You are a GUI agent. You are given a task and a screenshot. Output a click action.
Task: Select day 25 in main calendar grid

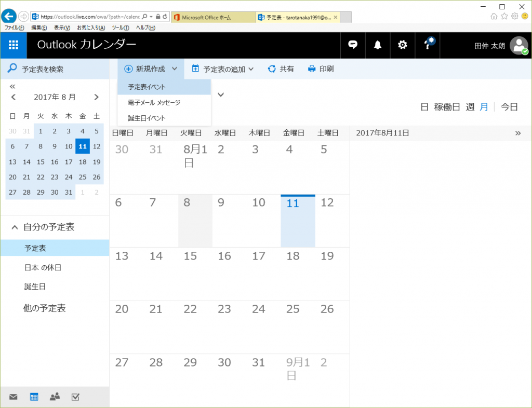coord(298,328)
